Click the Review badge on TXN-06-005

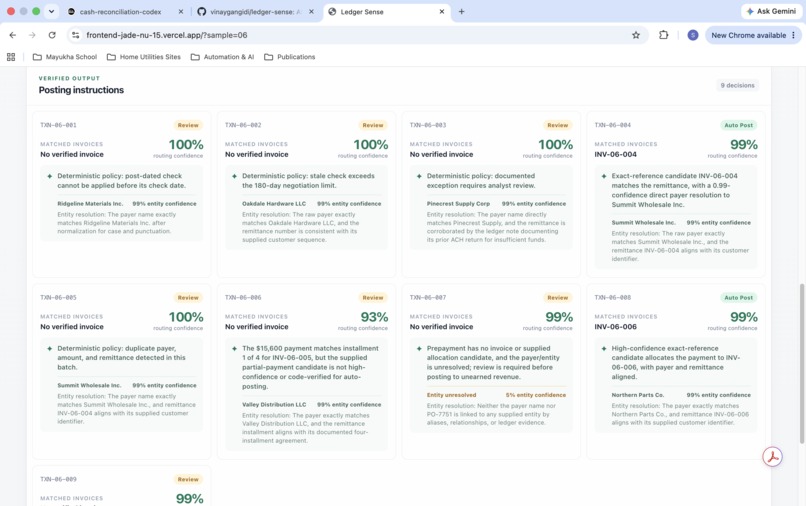[x=188, y=297]
